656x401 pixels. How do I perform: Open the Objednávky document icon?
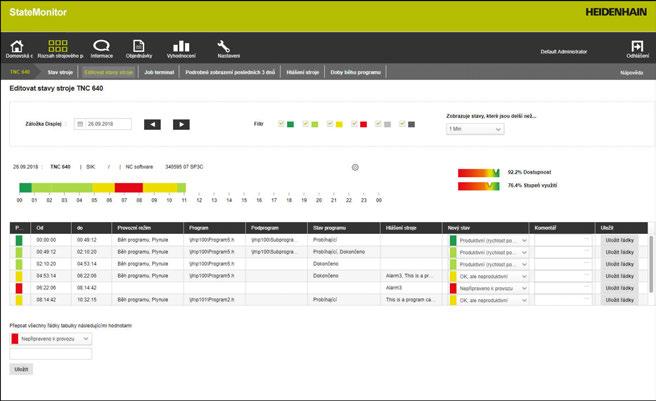click(138, 46)
